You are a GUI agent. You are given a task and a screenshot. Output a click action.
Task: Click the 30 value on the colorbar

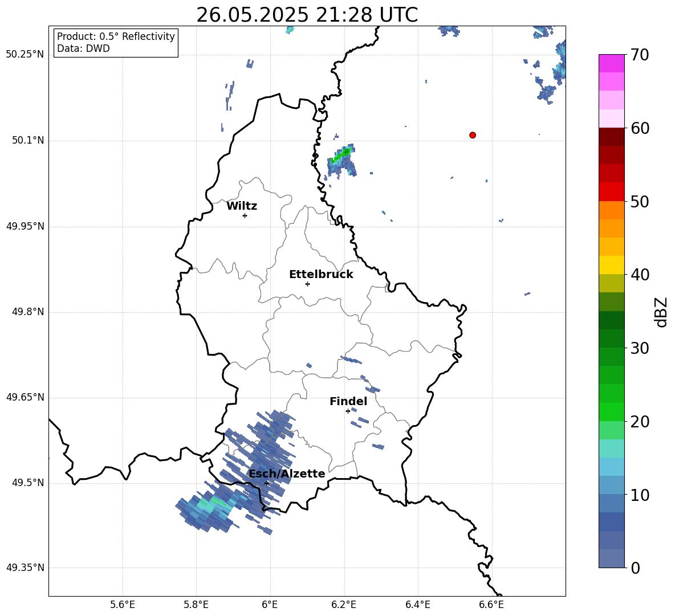639,348
